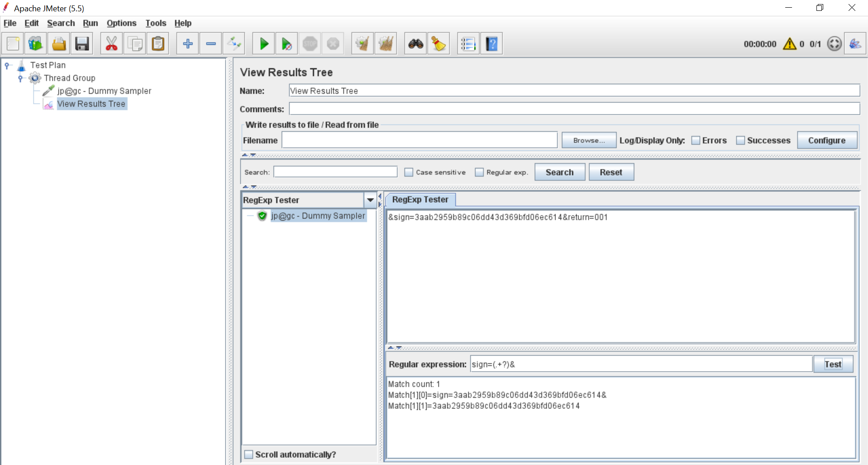Click the thread activity circle icon
Screen dimensions: 868x465
834,44
